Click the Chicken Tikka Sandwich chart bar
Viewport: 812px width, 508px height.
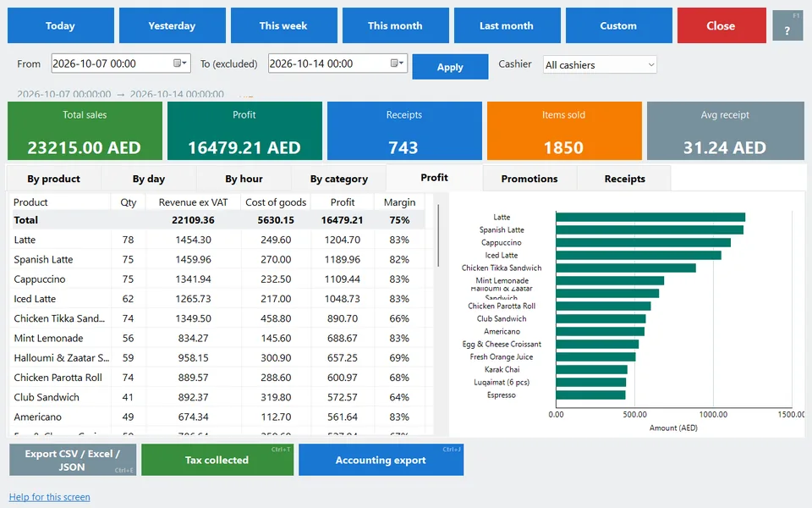tap(626, 268)
